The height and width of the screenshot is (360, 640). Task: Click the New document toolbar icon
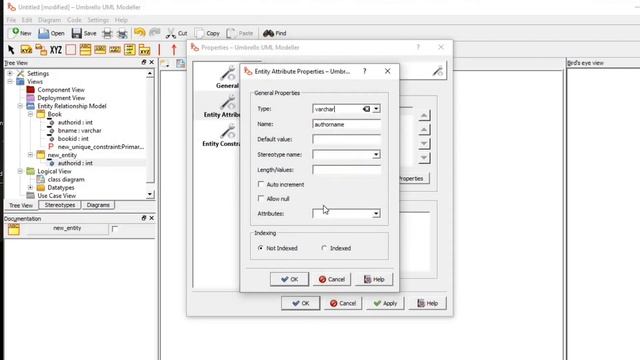pyautogui.click(x=21, y=33)
